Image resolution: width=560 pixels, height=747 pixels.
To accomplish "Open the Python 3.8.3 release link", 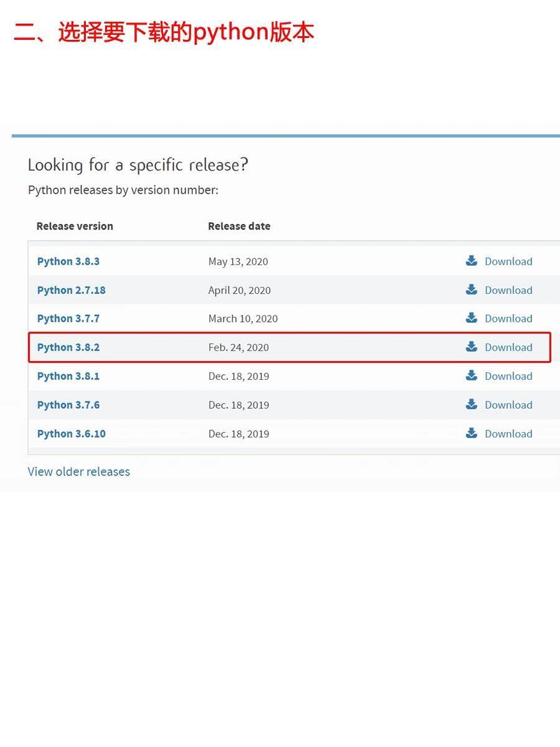I will coord(68,261).
